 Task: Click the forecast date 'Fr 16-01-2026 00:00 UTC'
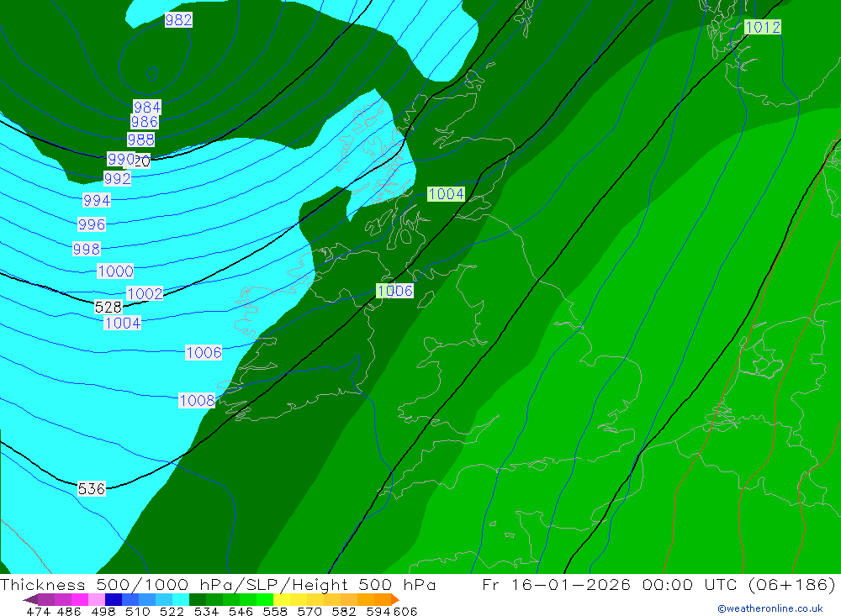[x=612, y=584]
